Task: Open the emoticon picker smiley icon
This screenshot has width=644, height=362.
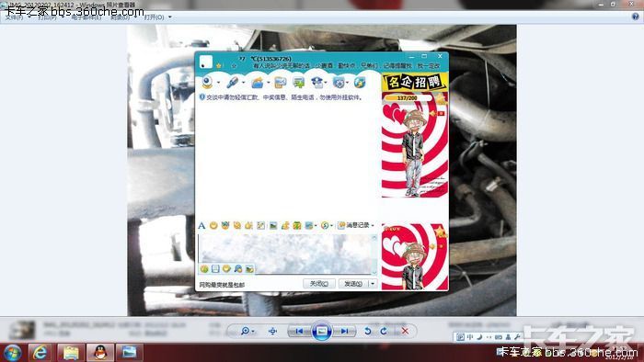Action: pyautogui.click(x=213, y=225)
